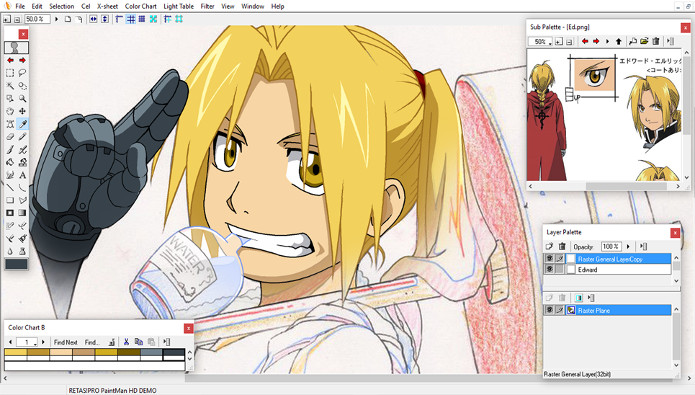
Task: Click Find Next in Color Chart B
Action: 66,342
